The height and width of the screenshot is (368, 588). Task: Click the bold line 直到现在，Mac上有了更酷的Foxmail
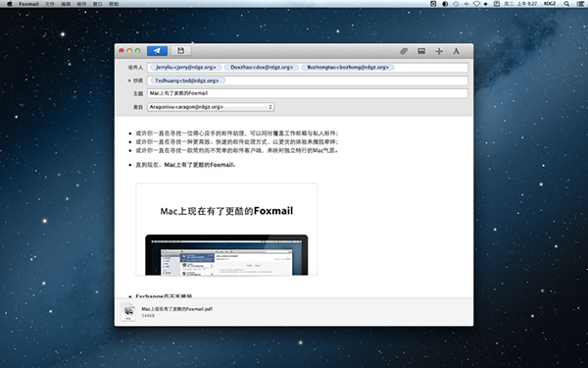185,165
